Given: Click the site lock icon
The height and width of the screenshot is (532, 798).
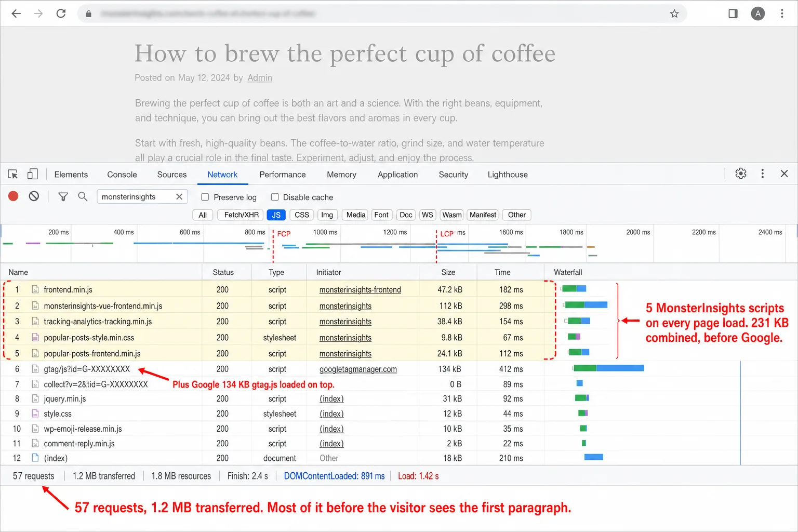Looking at the screenshot, I should 89,14.
